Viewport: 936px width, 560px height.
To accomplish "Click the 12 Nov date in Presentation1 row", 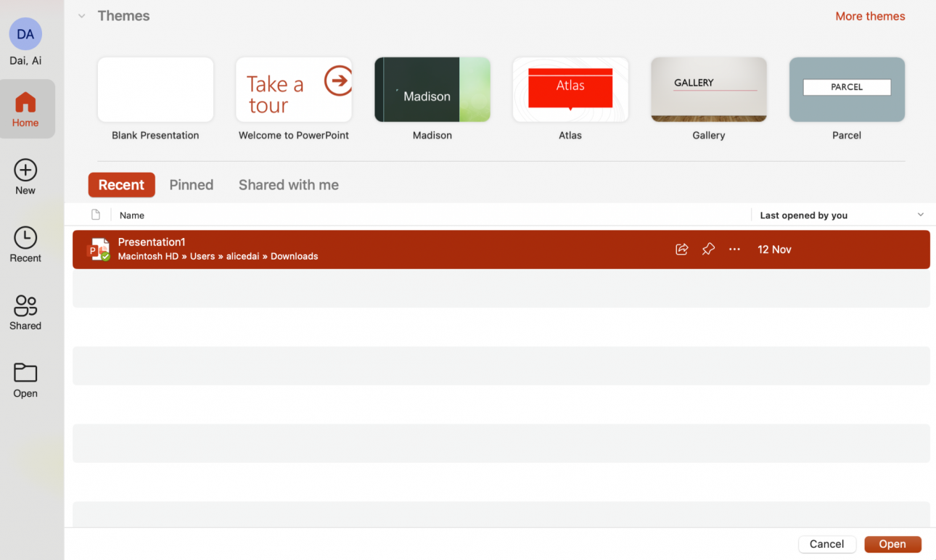I will [x=774, y=250].
